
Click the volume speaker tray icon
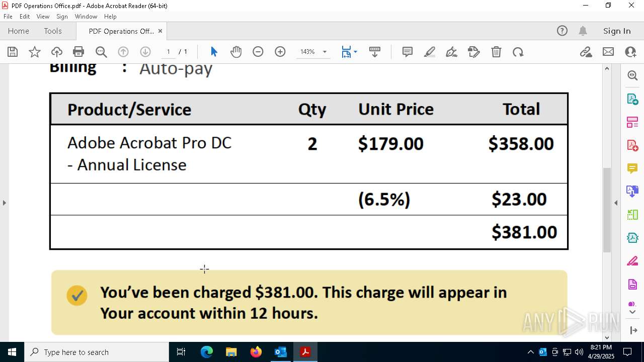point(579,352)
